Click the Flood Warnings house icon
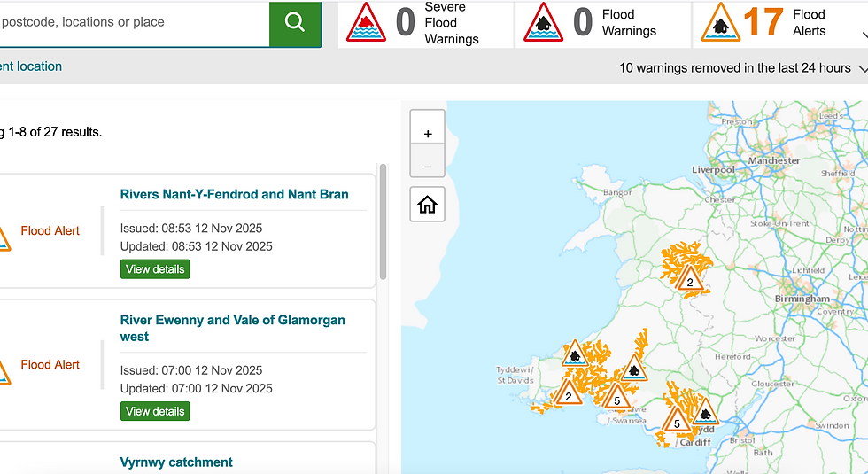Image resolution: width=868 pixels, height=474 pixels. 543,22
